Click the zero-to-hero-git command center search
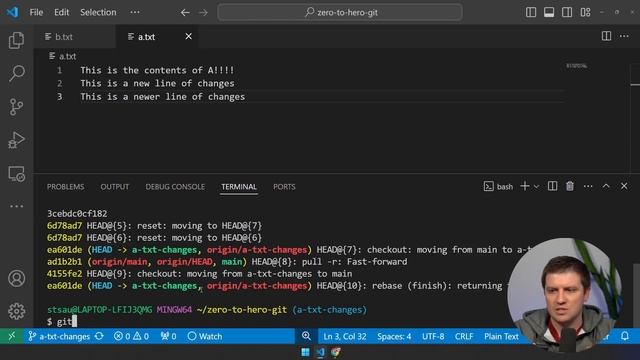Image resolution: width=640 pixels, height=360 pixels. pyautogui.click(x=340, y=12)
